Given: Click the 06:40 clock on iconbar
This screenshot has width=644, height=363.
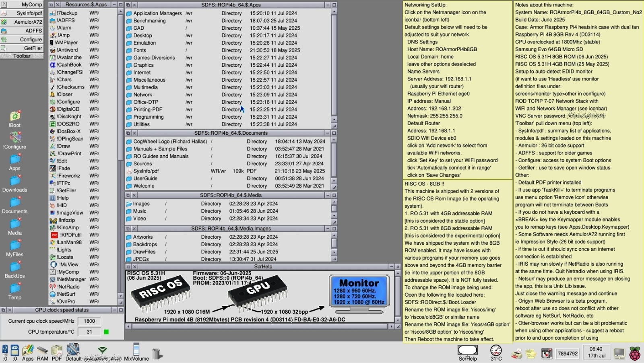Looking at the screenshot, I should click(x=596, y=352).
